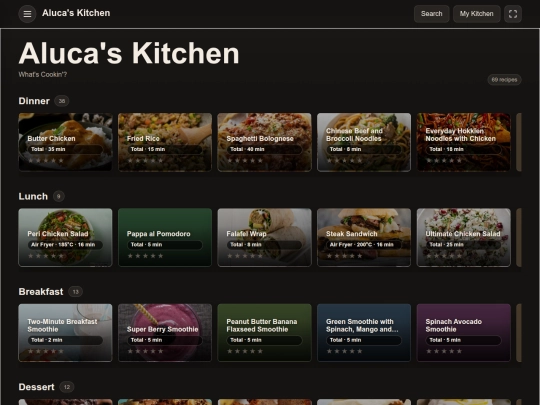This screenshot has width=540, height=405.
Task: Click the large Aluca's Kitchen page heading
Action: click(x=129, y=53)
